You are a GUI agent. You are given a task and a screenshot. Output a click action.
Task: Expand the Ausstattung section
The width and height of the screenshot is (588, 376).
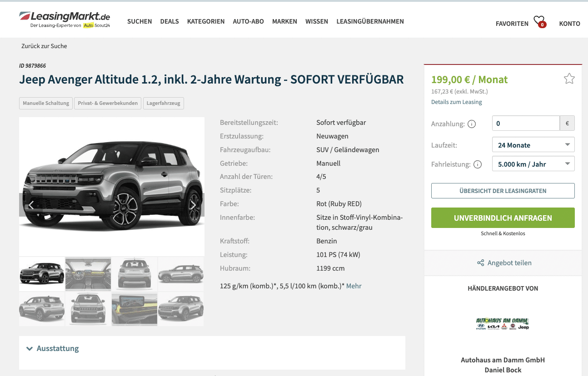(53, 348)
